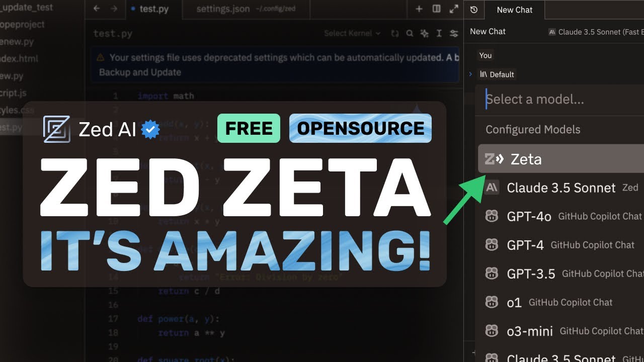Click the 'return a ** y' code line

pyautogui.click(x=191, y=333)
